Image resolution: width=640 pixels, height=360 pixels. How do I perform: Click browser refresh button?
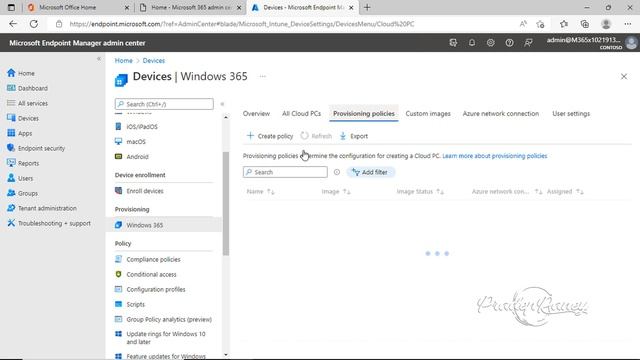point(33,24)
